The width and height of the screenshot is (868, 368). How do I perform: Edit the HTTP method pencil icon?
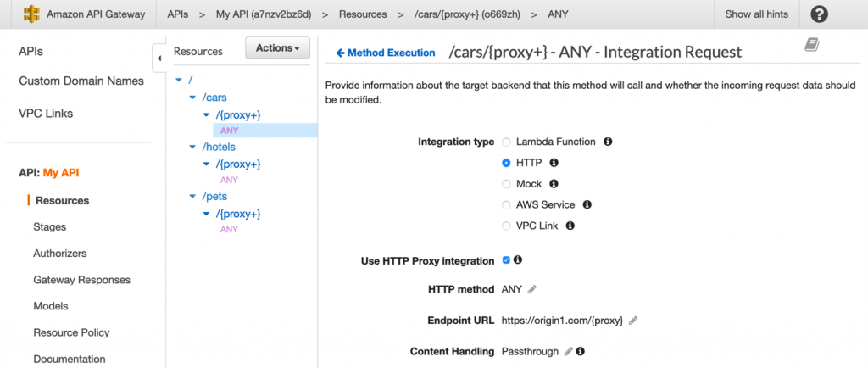[x=532, y=289]
